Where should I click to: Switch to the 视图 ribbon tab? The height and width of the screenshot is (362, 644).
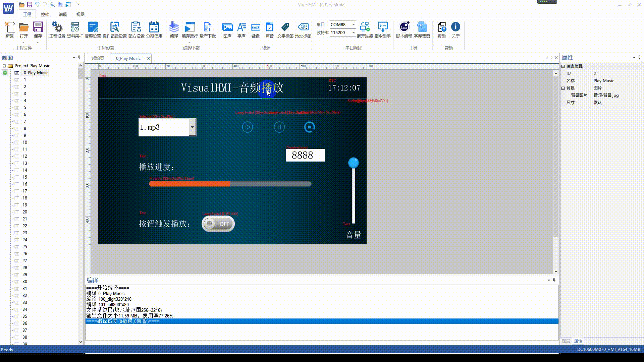click(x=80, y=14)
